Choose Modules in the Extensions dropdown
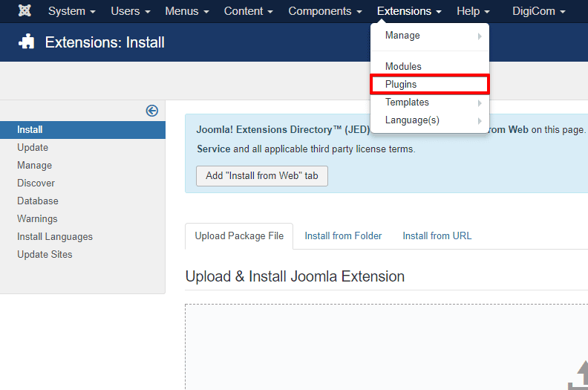The width and height of the screenshot is (588, 390). coord(403,67)
